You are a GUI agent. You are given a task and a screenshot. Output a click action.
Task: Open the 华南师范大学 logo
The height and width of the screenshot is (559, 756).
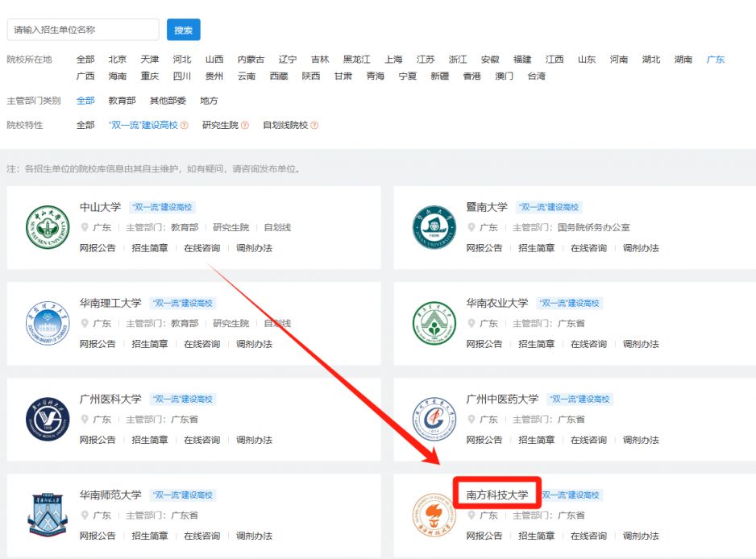pyautogui.click(x=48, y=515)
